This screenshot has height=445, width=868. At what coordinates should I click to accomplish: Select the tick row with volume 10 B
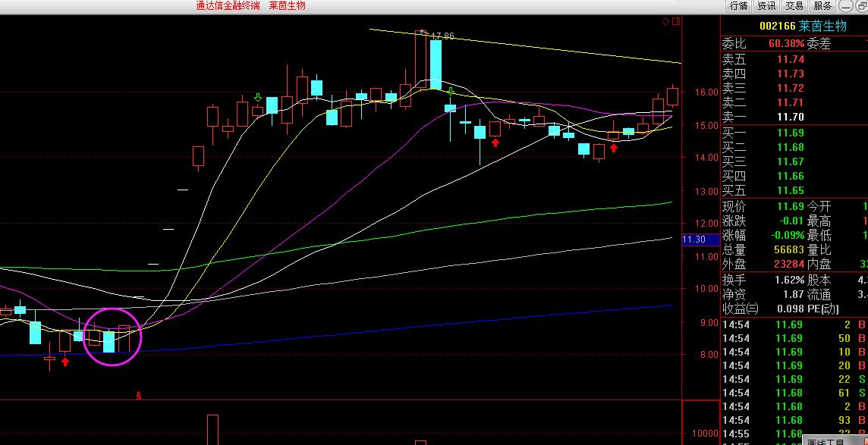point(794,352)
